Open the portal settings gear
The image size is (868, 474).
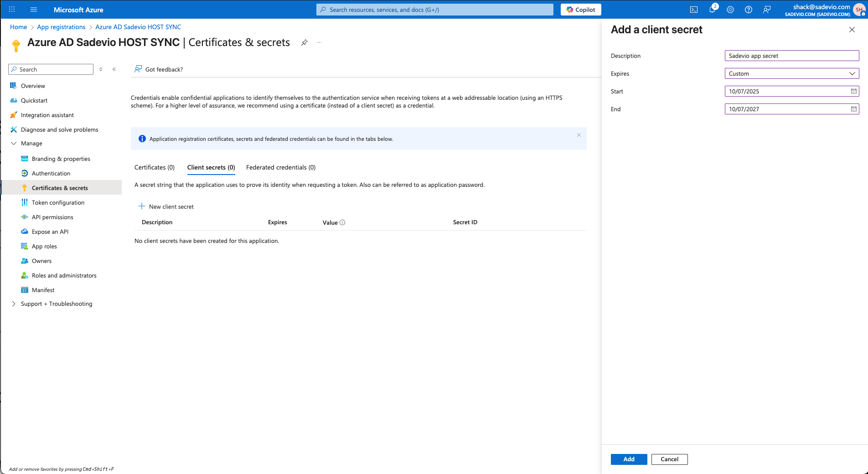pos(730,10)
